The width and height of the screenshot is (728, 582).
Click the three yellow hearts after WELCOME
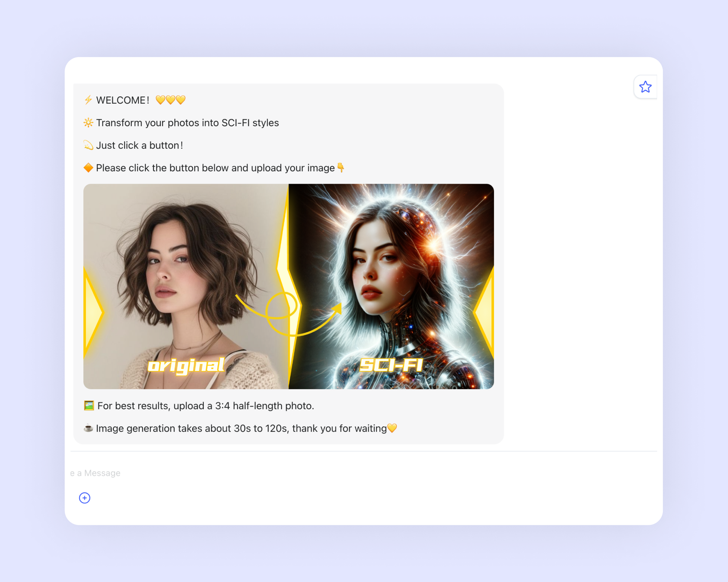[170, 100]
